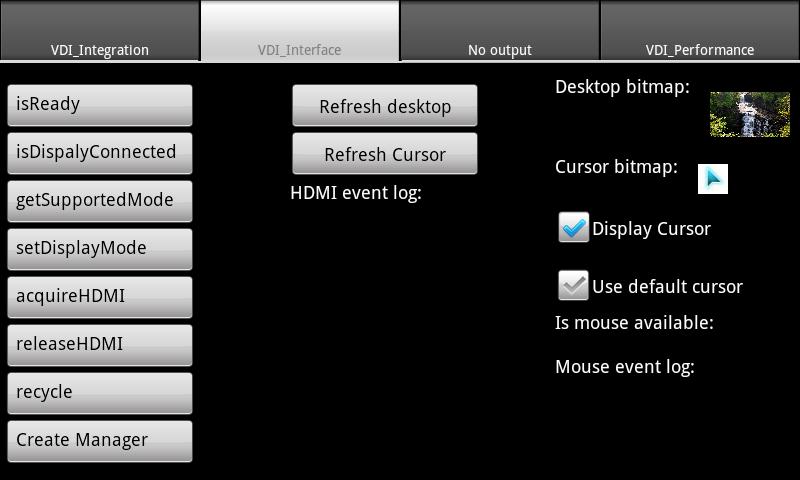Click the Refresh Cursor button
The height and width of the screenshot is (480, 800).
click(385, 155)
